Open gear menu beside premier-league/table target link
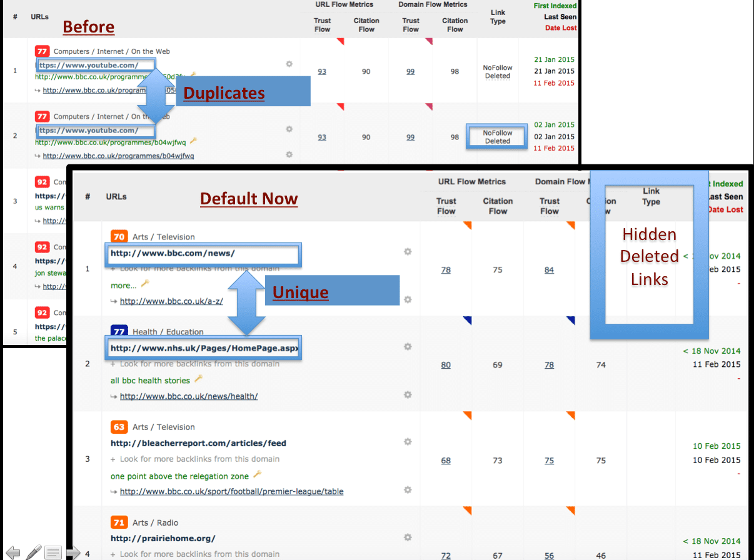The height and width of the screenshot is (560, 754). (408, 490)
